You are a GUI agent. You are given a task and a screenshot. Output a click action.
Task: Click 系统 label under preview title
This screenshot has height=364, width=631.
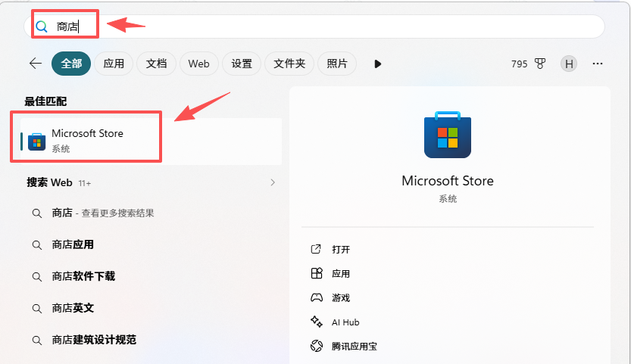pyautogui.click(x=448, y=199)
